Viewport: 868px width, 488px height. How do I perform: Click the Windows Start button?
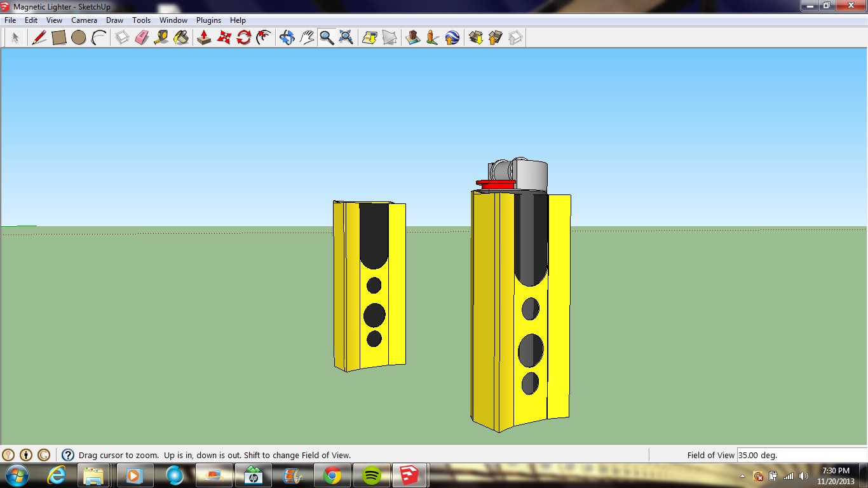coord(16,475)
